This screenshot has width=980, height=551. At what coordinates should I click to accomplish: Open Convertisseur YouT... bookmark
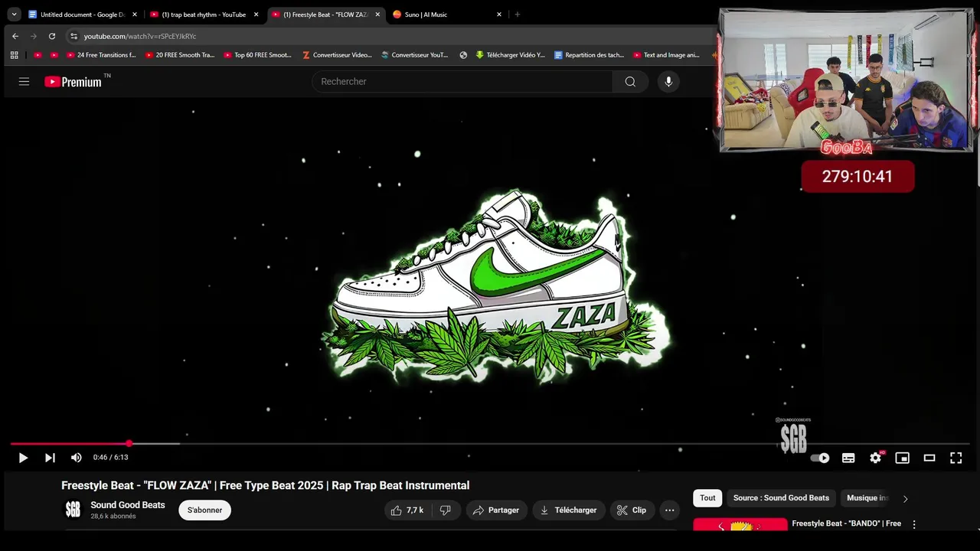(414, 55)
